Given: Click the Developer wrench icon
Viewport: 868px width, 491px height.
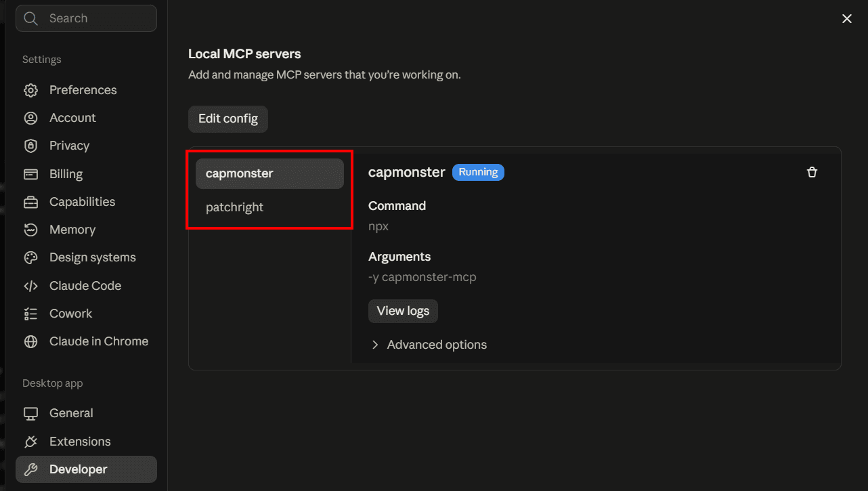Looking at the screenshot, I should [x=30, y=469].
